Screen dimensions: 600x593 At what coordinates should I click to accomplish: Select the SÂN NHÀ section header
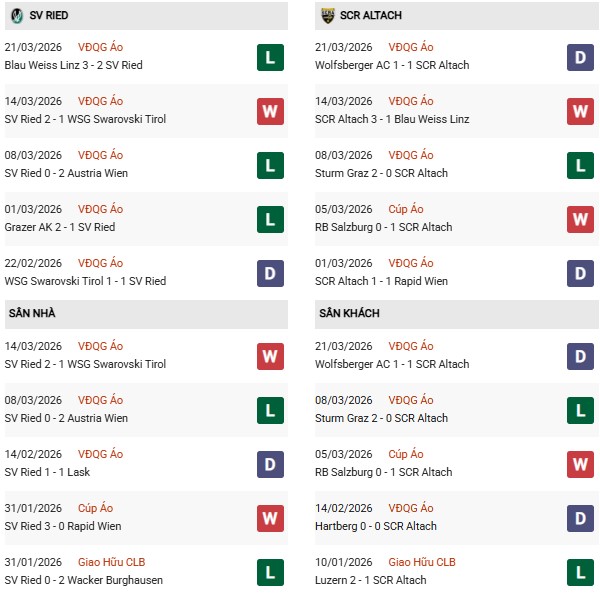click(x=34, y=314)
